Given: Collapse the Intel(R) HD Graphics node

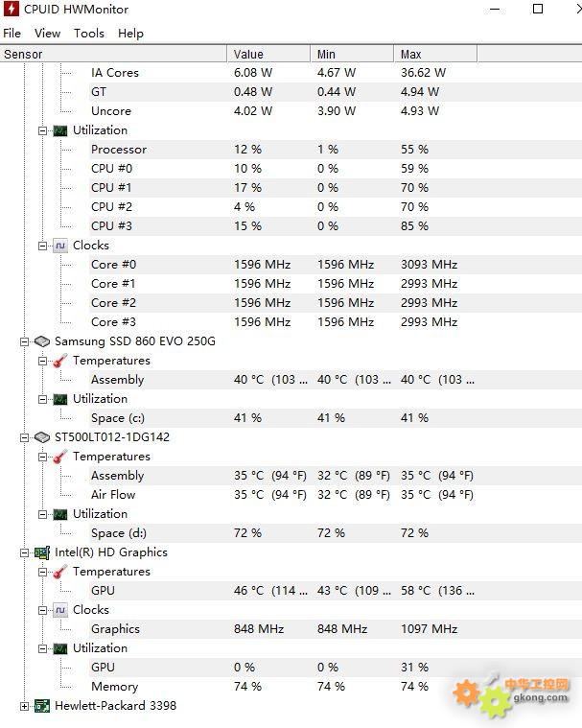Looking at the screenshot, I should click(24, 552).
